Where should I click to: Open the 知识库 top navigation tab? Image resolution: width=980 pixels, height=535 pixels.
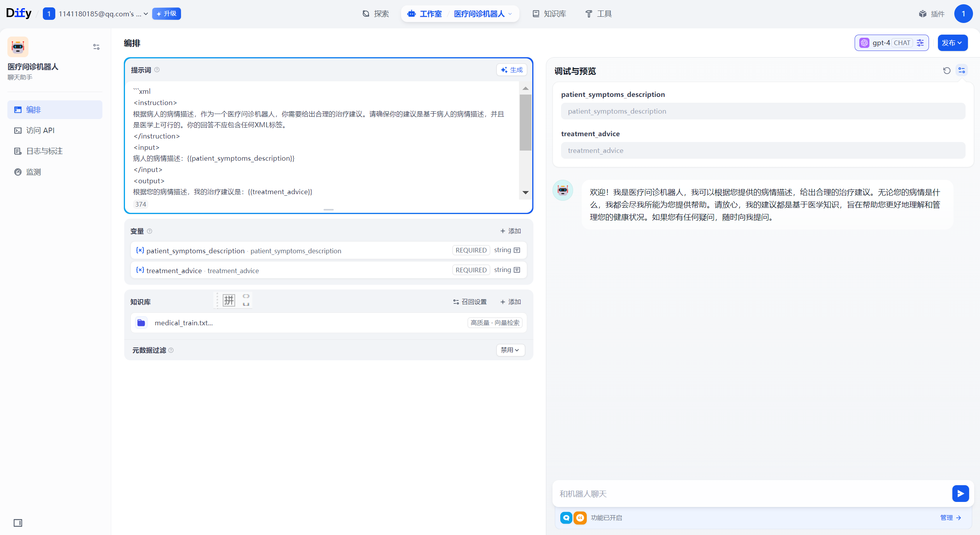pyautogui.click(x=549, y=14)
